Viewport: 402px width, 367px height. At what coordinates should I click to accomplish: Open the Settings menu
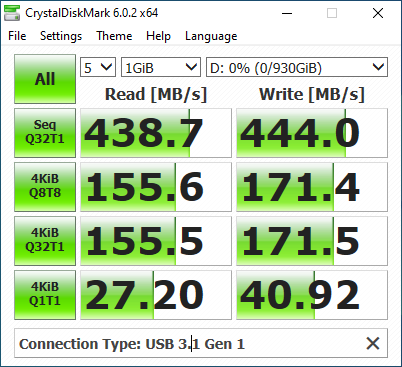pyautogui.click(x=61, y=36)
